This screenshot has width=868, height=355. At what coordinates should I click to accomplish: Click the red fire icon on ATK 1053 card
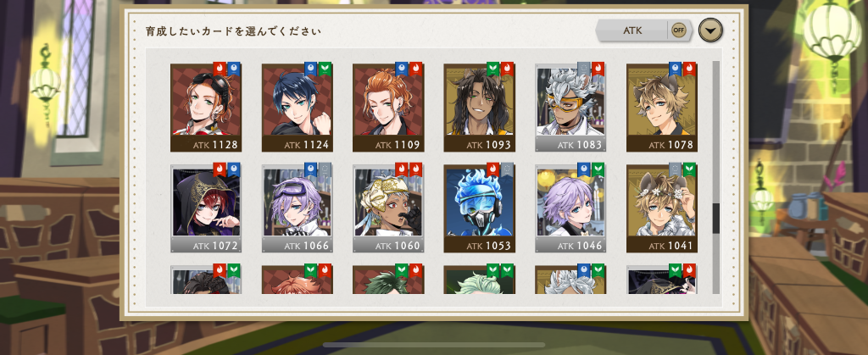tap(493, 169)
